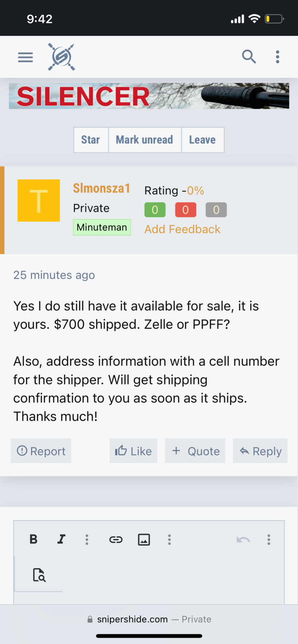The image size is (298, 644).
Task: Click the yellow T avatar
Action: [x=39, y=201]
